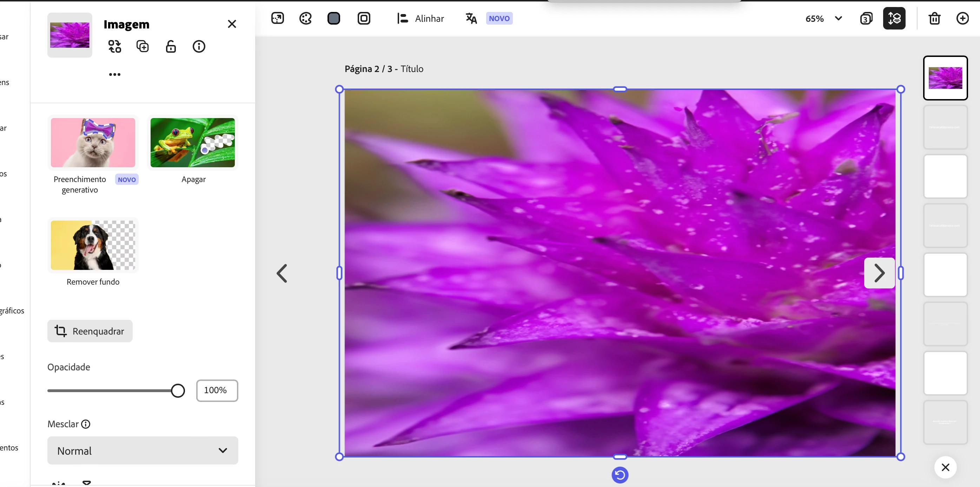Click the Opacidade slider handle
Viewport: 980px width, 487px height.
[178, 391]
